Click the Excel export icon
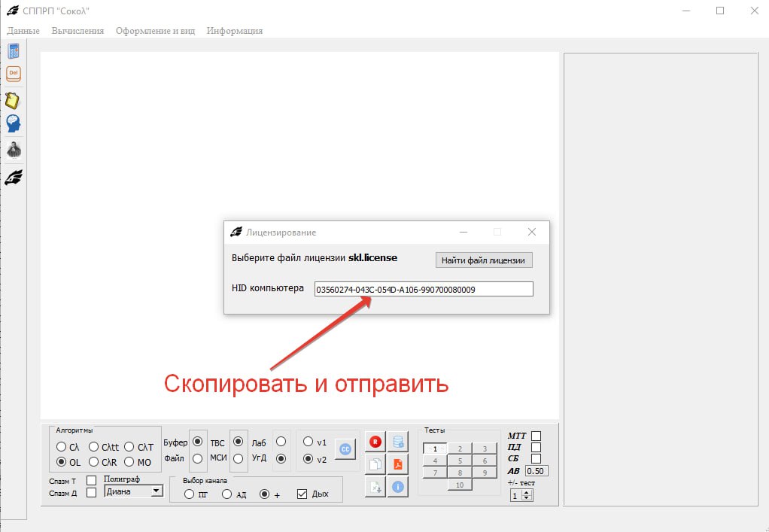Image resolution: width=769 pixels, height=532 pixels. (x=376, y=487)
